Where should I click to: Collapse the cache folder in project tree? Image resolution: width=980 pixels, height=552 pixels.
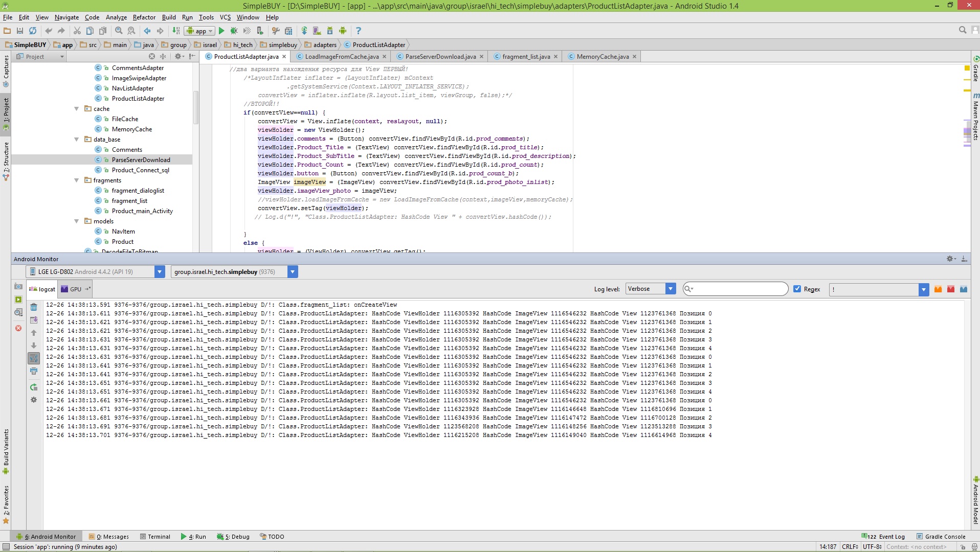pyautogui.click(x=76, y=109)
